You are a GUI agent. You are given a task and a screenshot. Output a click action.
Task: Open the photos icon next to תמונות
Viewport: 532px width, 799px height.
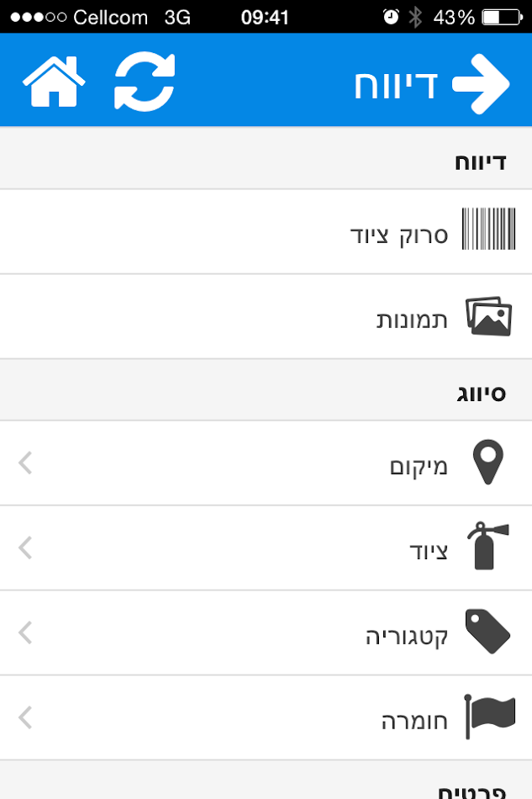click(489, 315)
